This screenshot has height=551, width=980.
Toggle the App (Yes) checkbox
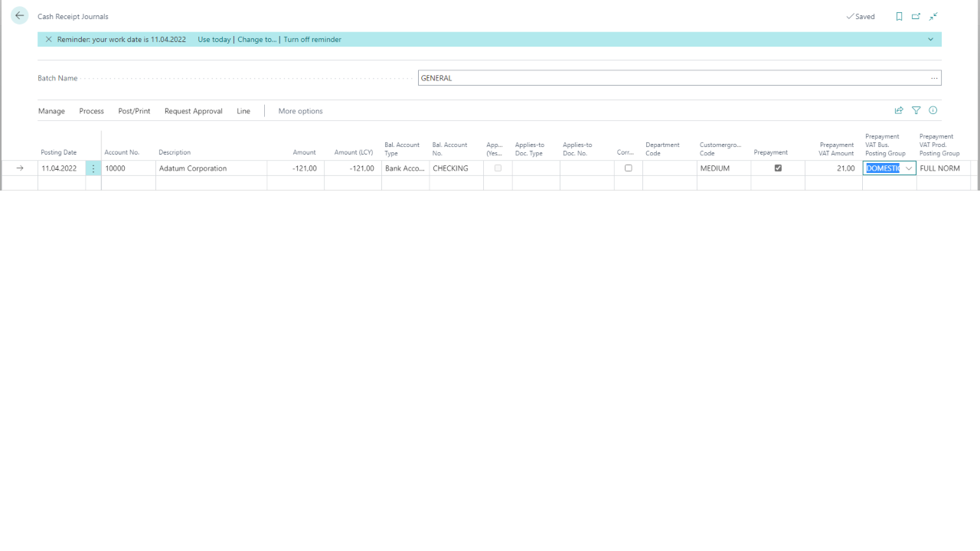(497, 168)
